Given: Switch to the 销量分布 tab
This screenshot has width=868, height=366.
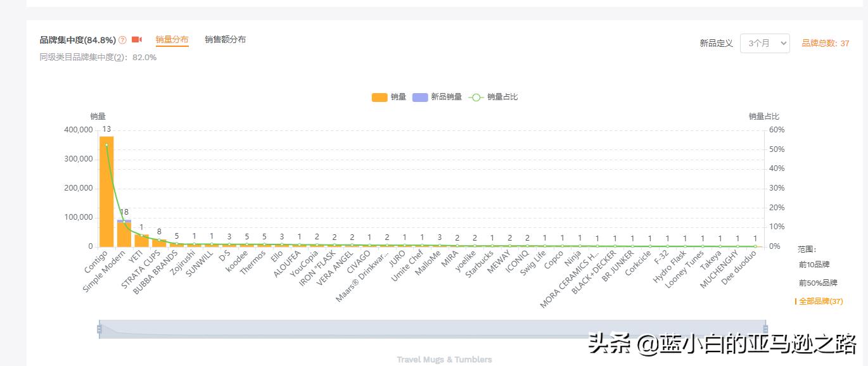Looking at the screenshot, I should [x=172, y=40].
